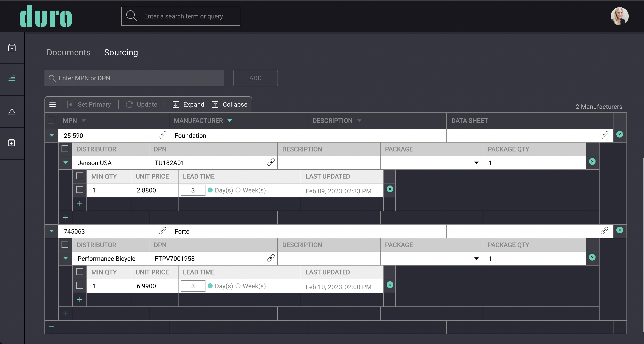
Task: Collapse the Jenson USA distributor row
Action: [66, 163]
